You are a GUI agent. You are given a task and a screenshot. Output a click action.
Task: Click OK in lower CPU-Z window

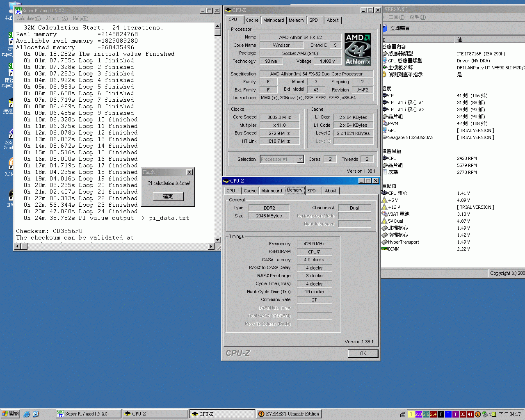click(x=363, y=354)
